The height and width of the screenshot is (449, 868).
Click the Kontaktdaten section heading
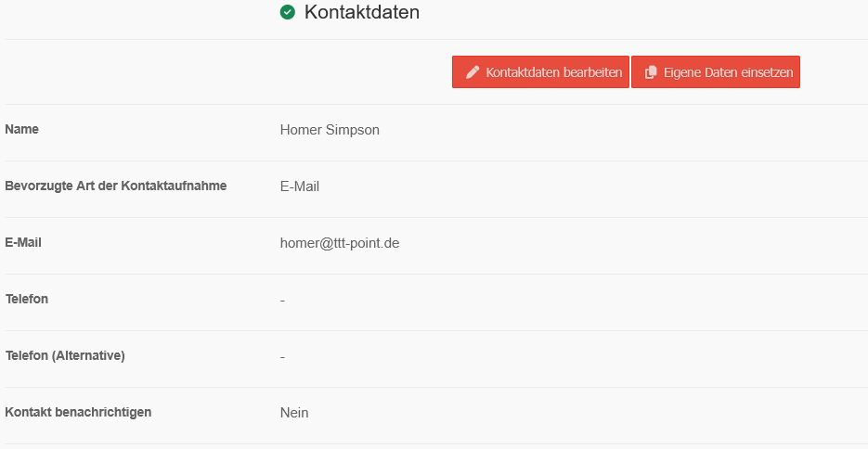click(x=362, y=12)
